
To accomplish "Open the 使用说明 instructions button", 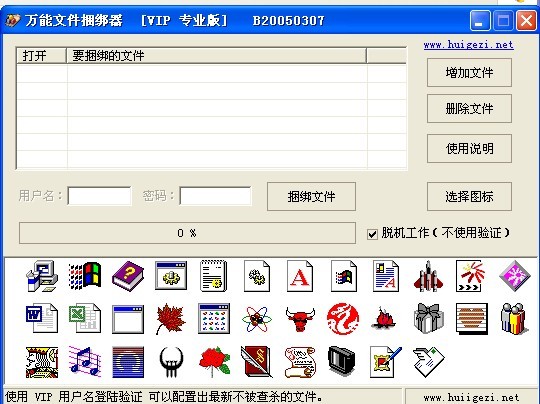I will [469, 148].
